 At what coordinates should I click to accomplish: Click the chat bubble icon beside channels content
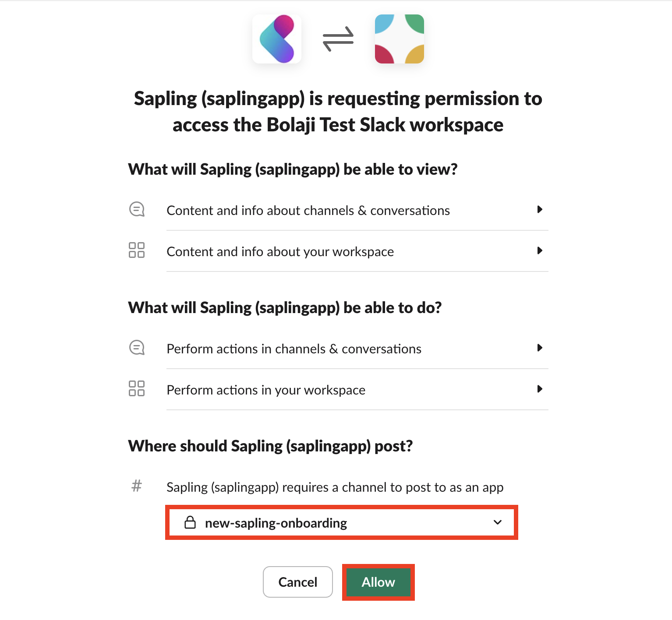click(137, 209)
